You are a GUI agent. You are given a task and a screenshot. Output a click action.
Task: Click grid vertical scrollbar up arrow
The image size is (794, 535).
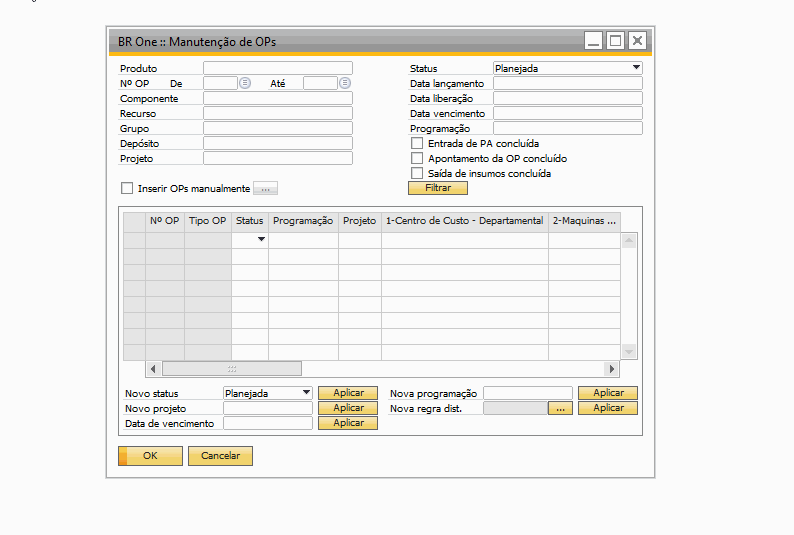pyautogui.click(x=629, y=241)
